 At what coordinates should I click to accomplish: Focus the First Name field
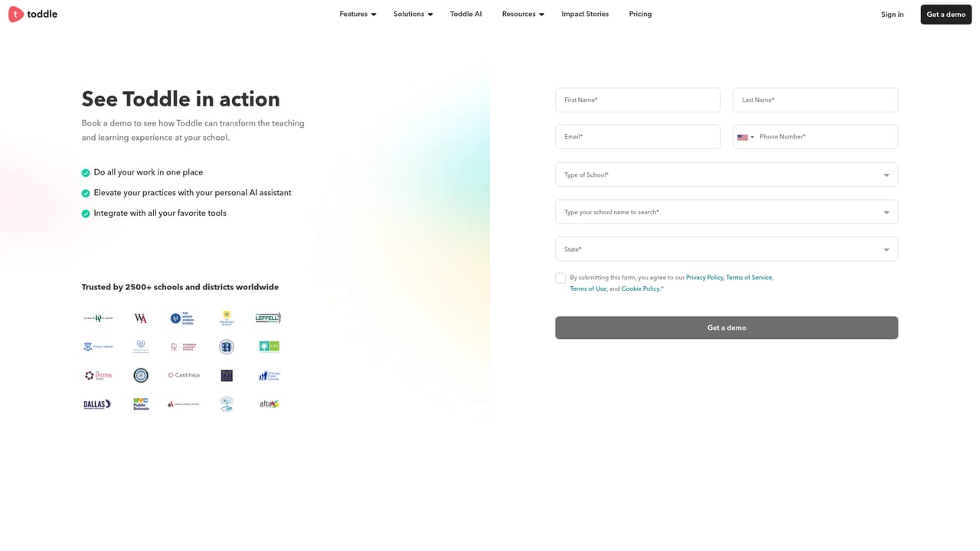(638, 100)
